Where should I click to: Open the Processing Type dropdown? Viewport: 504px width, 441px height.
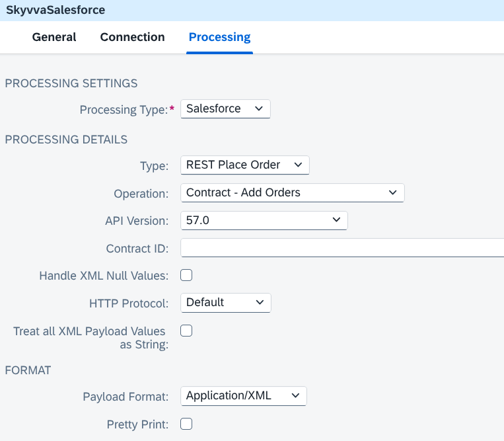tap(225, 108)
